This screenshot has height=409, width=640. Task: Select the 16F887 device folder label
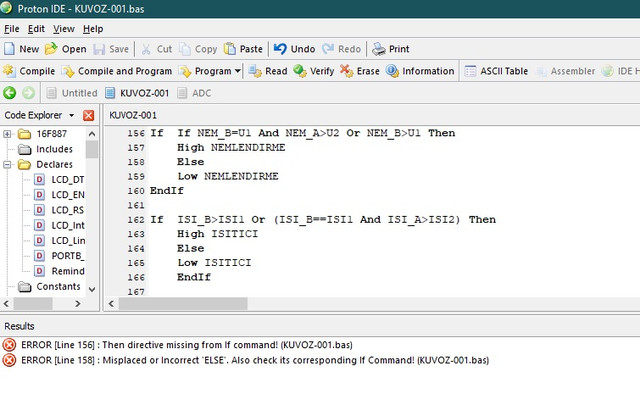(51, 134)
